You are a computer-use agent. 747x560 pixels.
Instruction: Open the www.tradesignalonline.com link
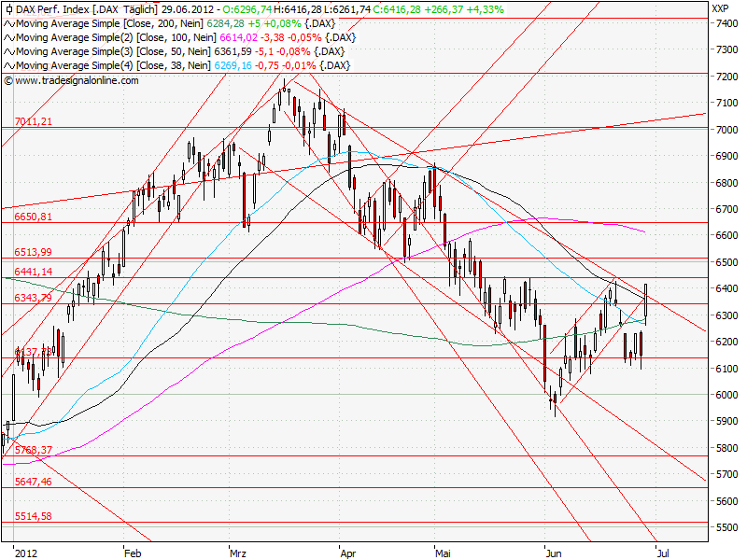pyautogui.click(x=73, y=79)
